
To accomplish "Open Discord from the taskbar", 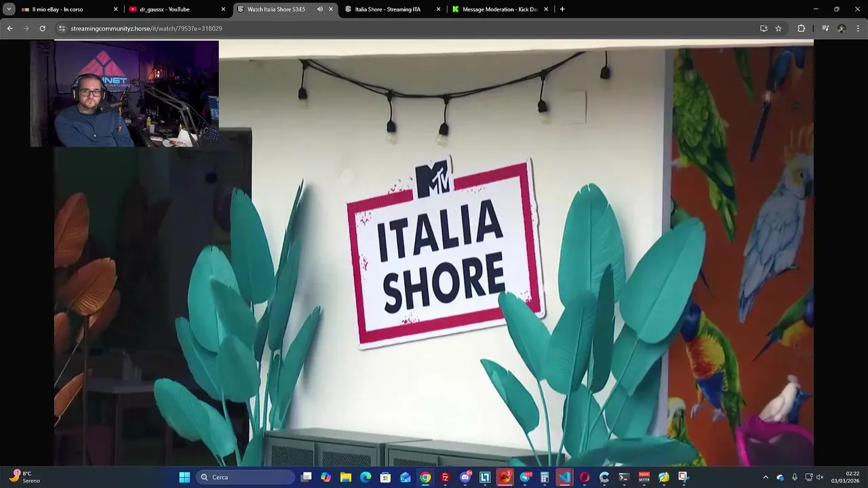I will [x=465, y=477].
